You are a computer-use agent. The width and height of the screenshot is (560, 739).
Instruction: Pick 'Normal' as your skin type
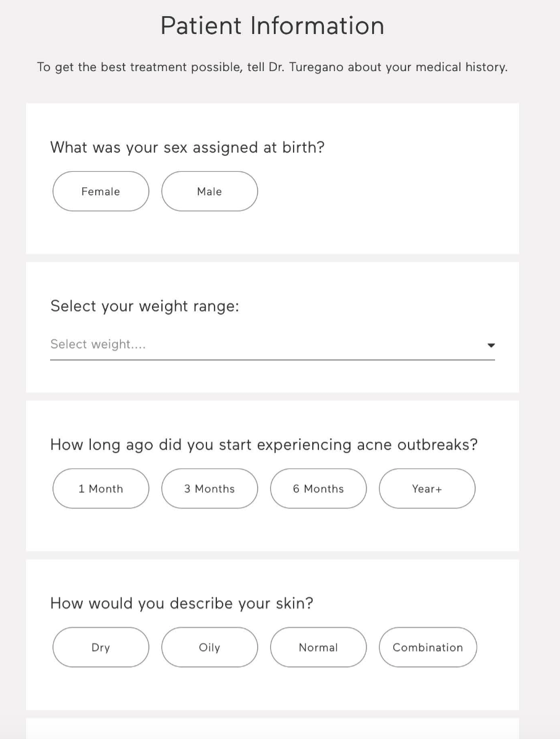pos(318,647)
